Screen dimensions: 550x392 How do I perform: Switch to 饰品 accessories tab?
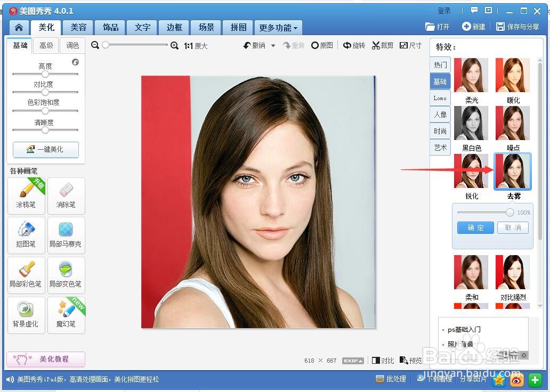point(110,27)
